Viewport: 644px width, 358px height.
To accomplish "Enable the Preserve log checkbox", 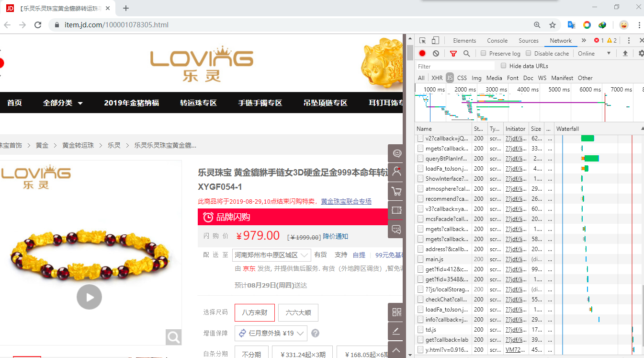I will pyautogui.click(x=484, y=53).
